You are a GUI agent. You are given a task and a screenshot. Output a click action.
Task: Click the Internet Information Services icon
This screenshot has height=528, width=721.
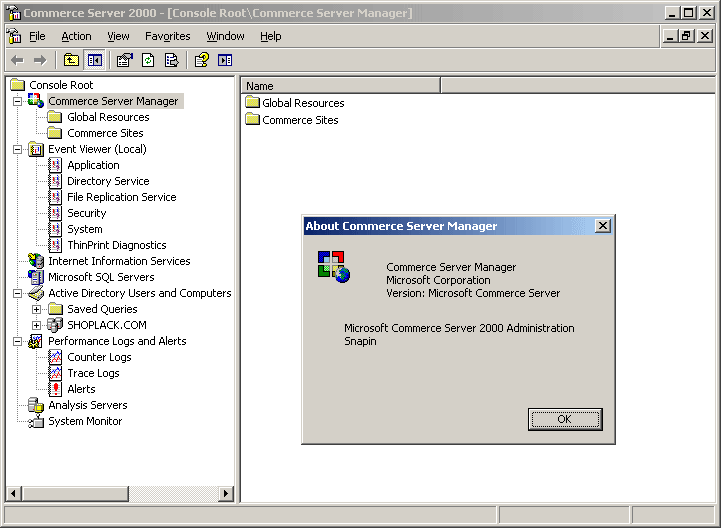(x=36, y=261)
